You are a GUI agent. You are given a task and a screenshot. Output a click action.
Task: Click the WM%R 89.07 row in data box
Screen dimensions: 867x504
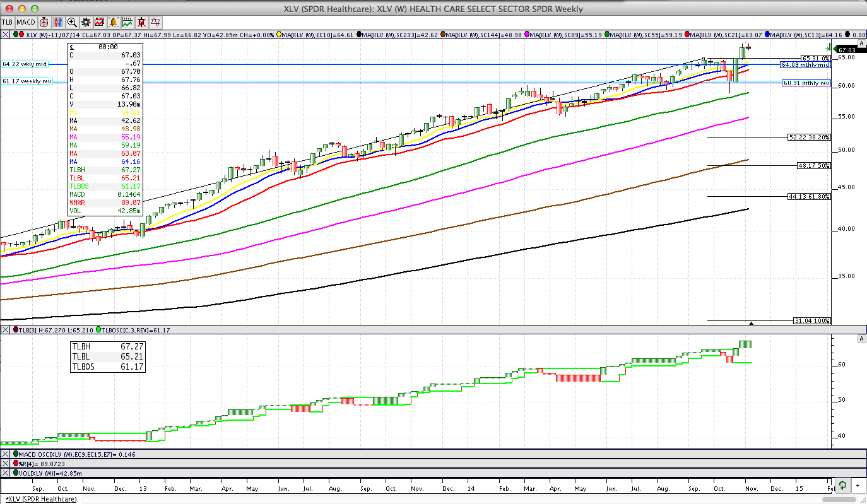pyautogui.click(x=105, y=202)
